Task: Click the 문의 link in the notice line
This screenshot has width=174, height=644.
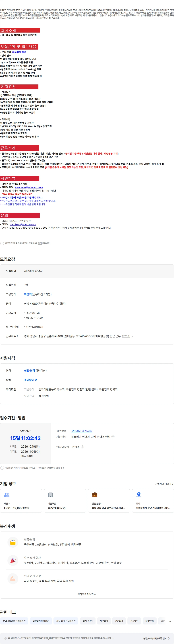Action: [x=40, y=243]
